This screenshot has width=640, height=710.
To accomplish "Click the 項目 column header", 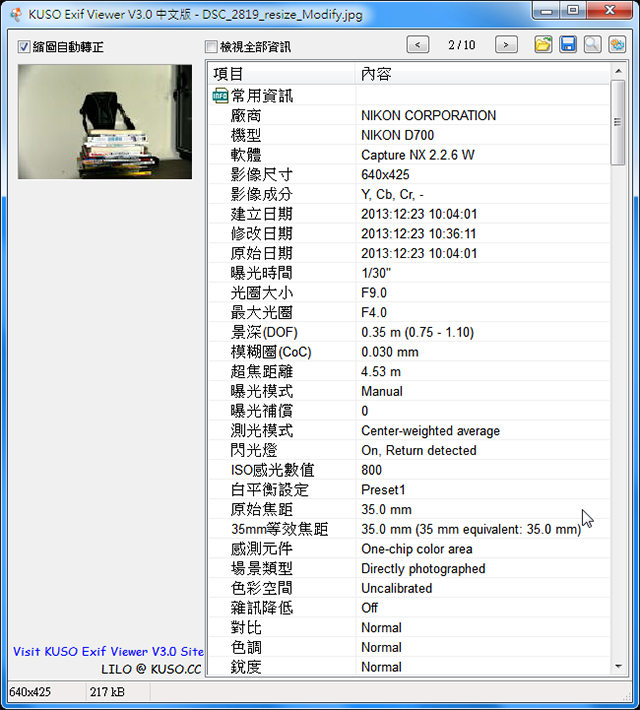I will (282, 74).
